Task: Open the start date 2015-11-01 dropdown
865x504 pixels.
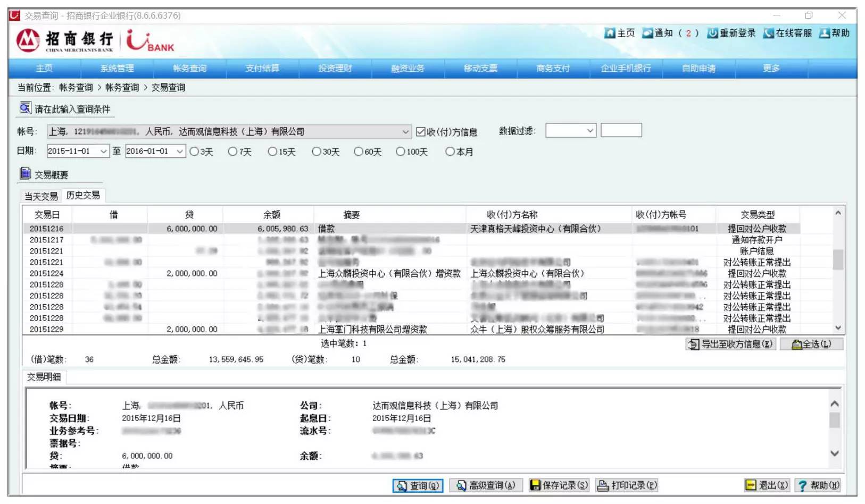Action: click(104, 151)
